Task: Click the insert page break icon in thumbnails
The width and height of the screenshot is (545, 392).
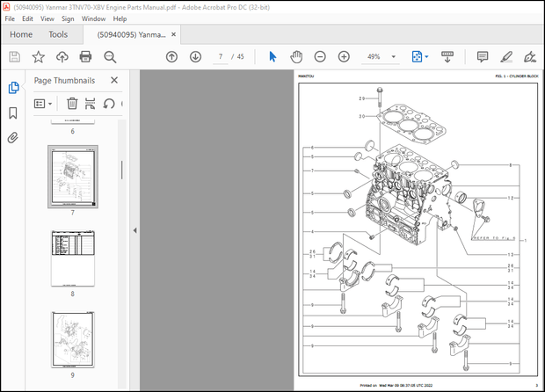Action: 90,104
